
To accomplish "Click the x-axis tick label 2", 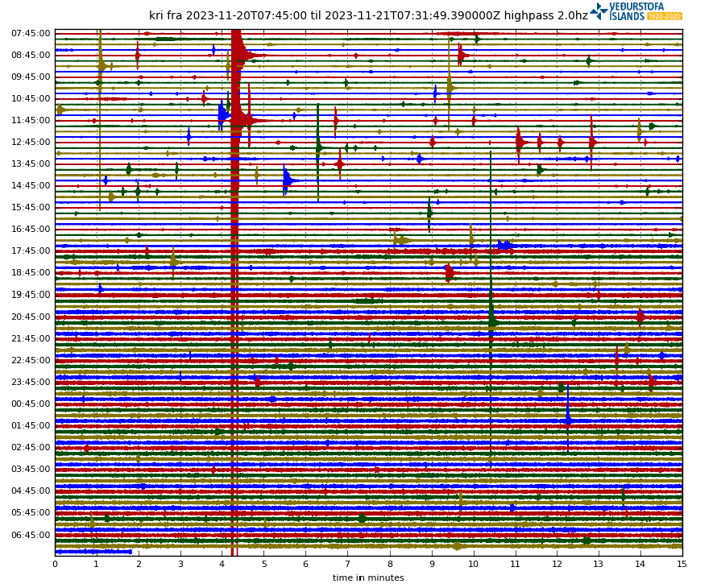I will [139, 564].
